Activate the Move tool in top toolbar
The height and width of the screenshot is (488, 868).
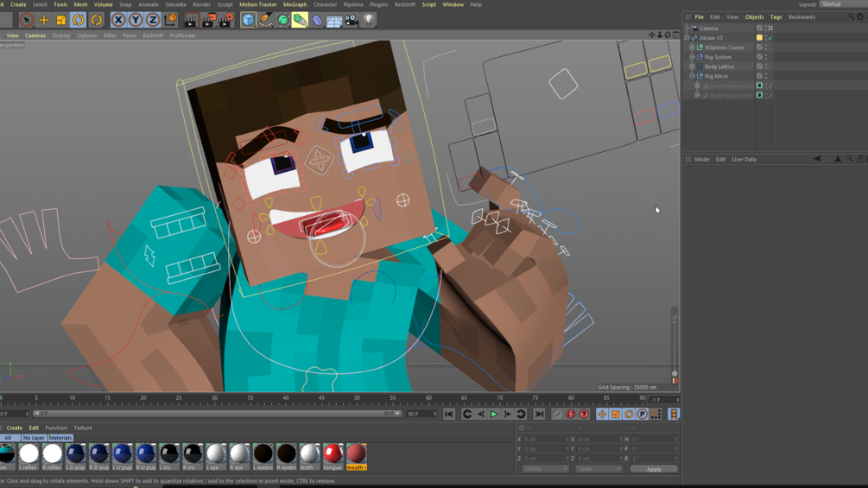point(44,21)
